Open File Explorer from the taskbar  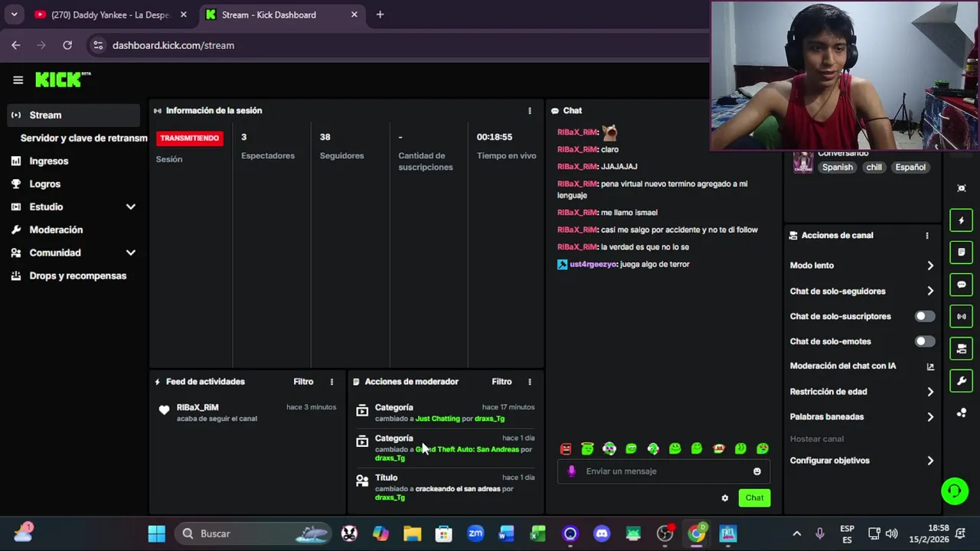[412, 533]
